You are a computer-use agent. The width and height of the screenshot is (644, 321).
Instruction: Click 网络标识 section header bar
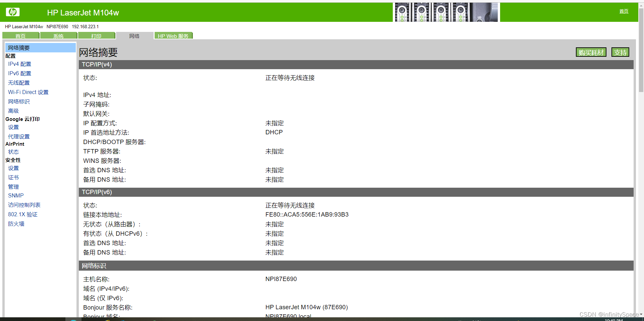click(356, 266)
